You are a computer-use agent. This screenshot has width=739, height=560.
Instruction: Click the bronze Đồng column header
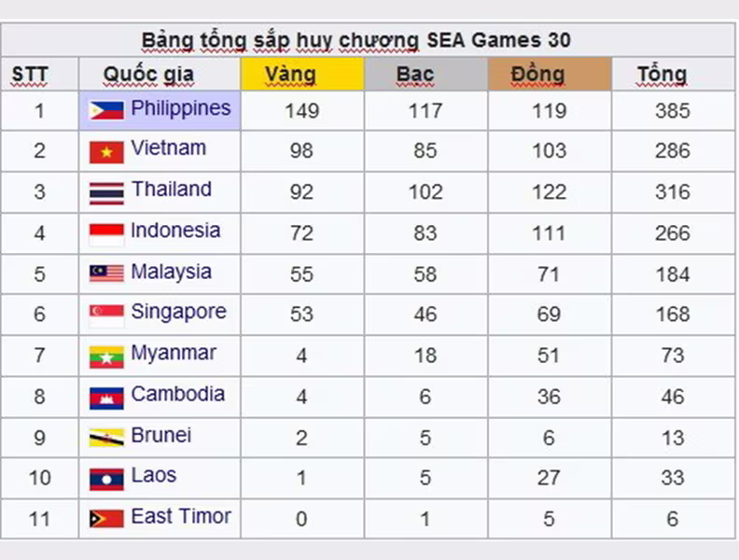pyautogui.click(x=550, y=74)
